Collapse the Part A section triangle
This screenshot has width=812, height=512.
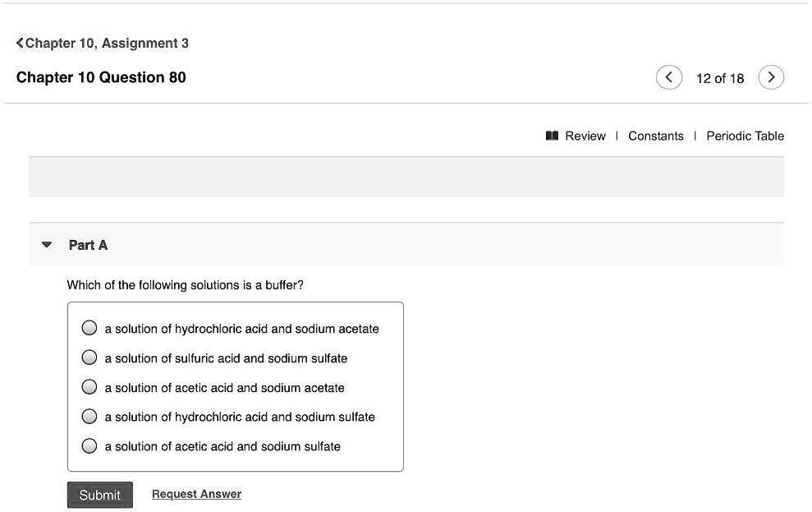pyautogui.click(x=47, y=245)
